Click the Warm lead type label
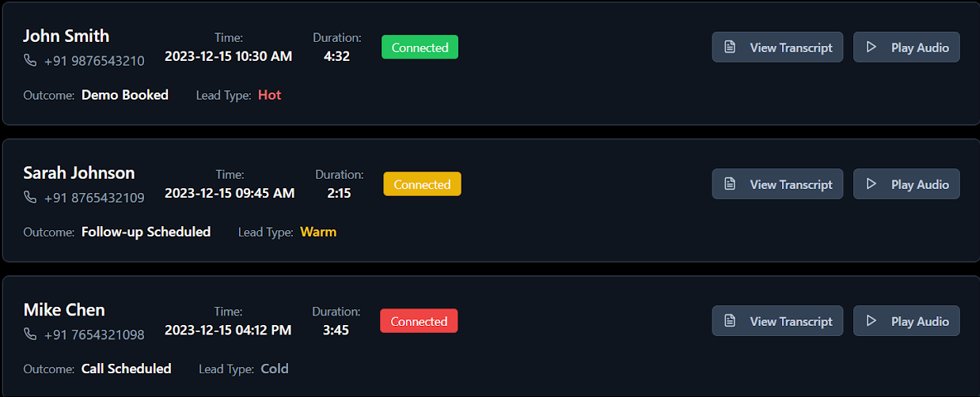 [x=318, y=232]
